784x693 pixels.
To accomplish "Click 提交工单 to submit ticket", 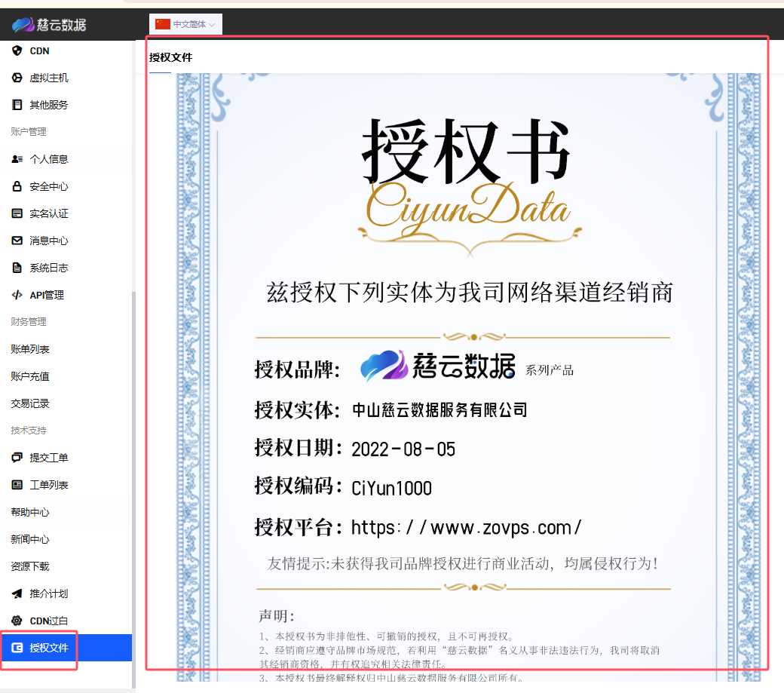I will point(49,458).
